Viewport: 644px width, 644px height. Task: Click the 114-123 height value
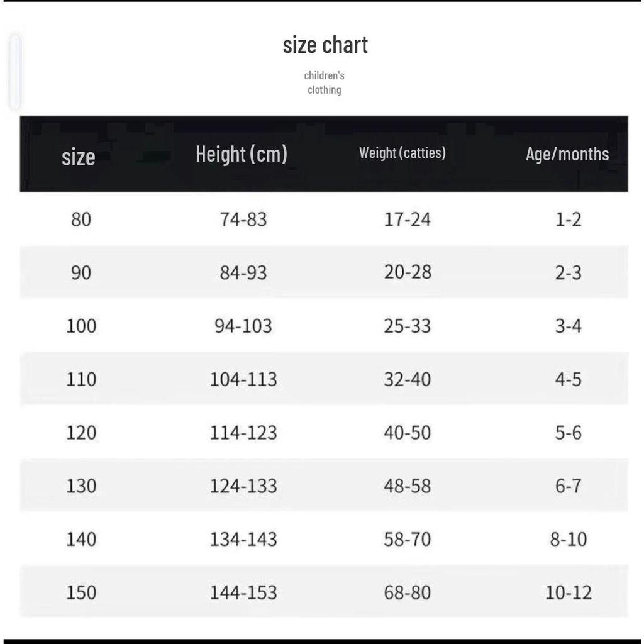(x=243, y=433)
